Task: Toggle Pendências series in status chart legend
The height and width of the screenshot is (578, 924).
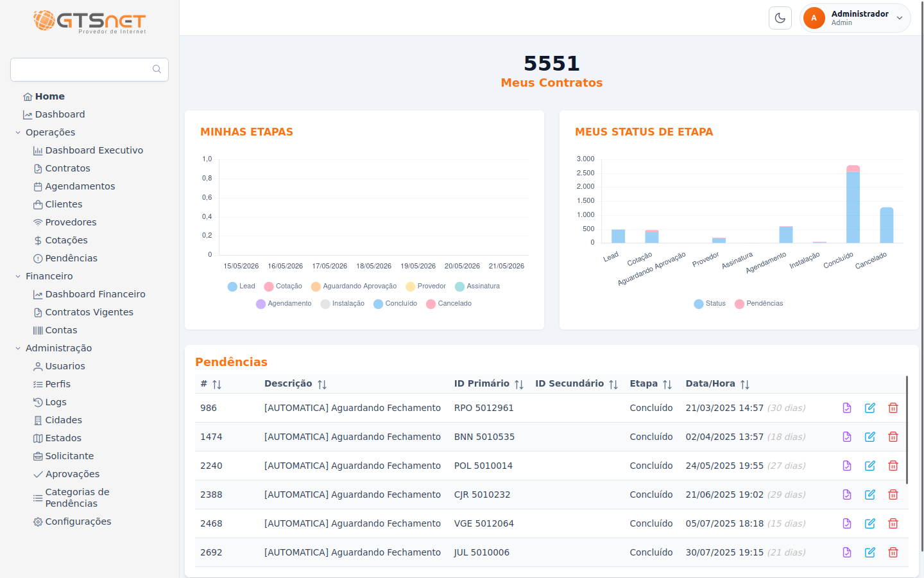Action: point(759,304)
